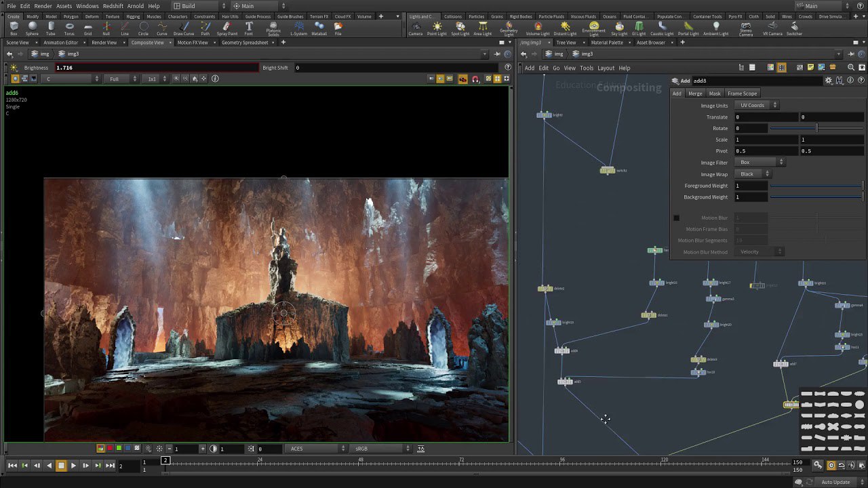Click the Stop playback button
Image resolution: width=868 pixels, height=488 pixels.
pos(61,466)
